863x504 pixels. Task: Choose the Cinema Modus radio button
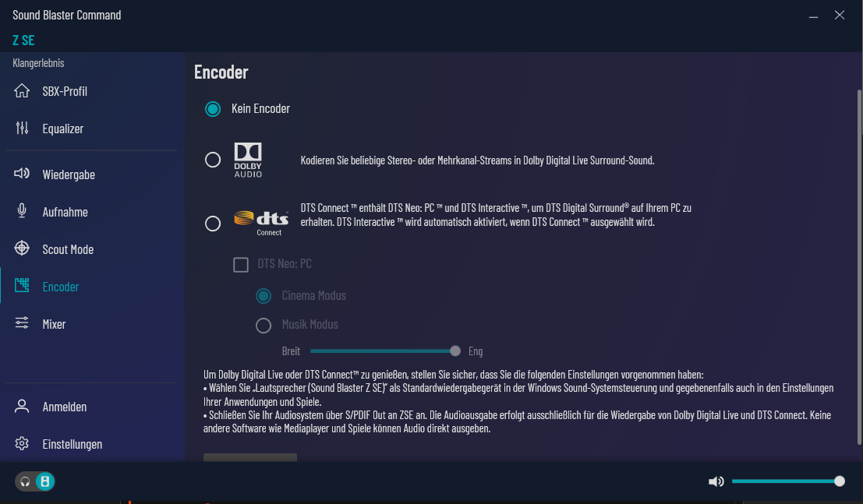(263, 296)
